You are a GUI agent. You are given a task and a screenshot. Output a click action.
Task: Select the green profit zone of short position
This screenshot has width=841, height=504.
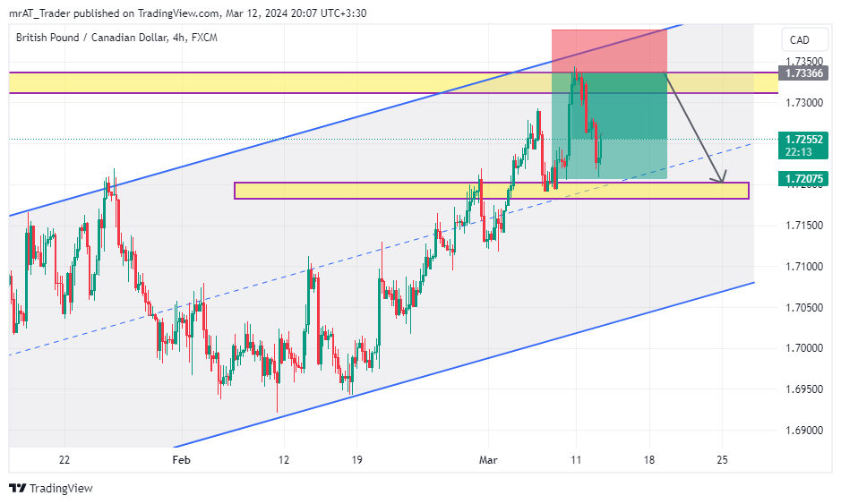pos(609,125)
